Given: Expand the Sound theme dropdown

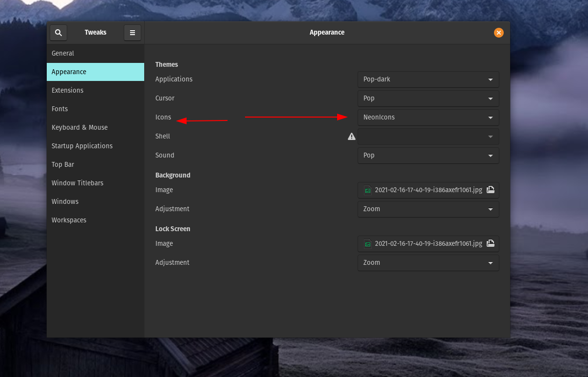Looking at the screenshot, I should (428, 156).
